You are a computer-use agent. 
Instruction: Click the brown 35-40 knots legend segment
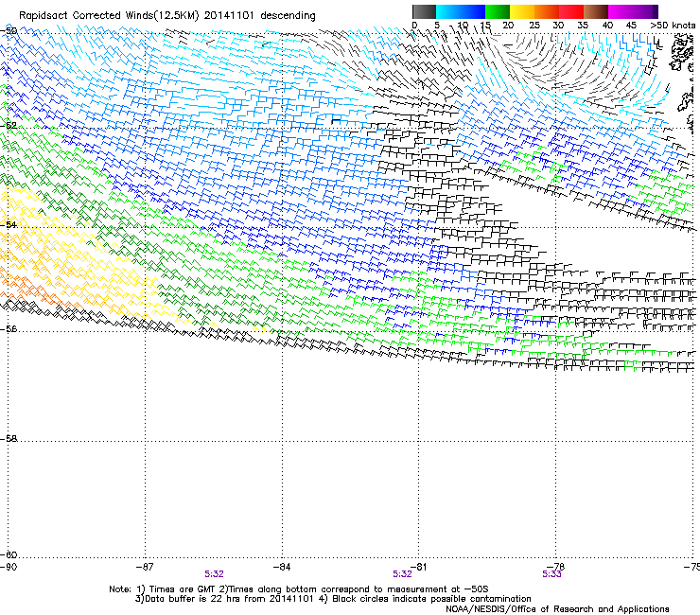(x=596, y=11)
